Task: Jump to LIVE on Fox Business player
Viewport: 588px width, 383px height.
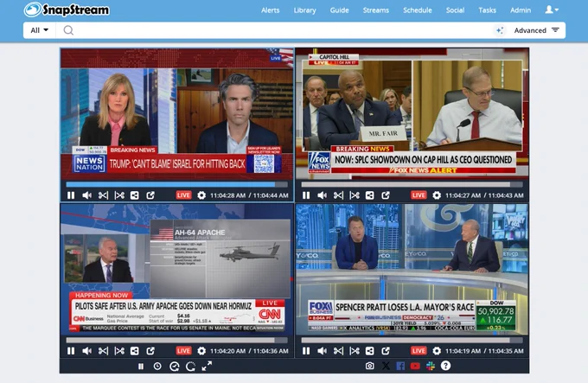Action: [419, 351]
